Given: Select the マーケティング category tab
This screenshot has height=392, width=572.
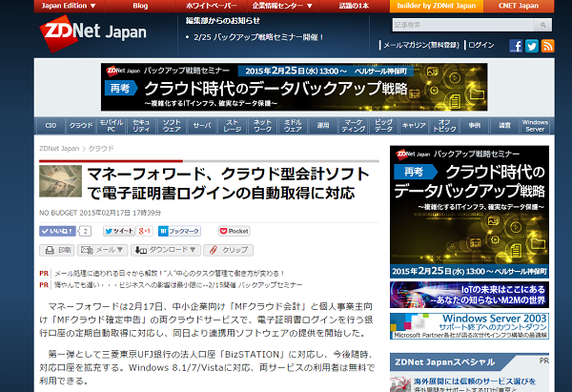Looking at the screenshot, I should coord(354,126).
